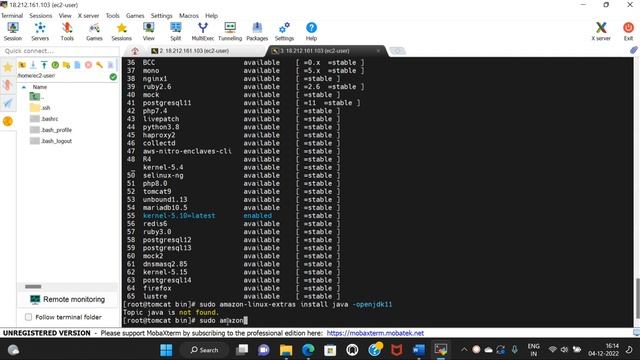Collapse the Name column sort arrow
The height and width of the screenshot is (360, 640).
[x=24, y=87]
